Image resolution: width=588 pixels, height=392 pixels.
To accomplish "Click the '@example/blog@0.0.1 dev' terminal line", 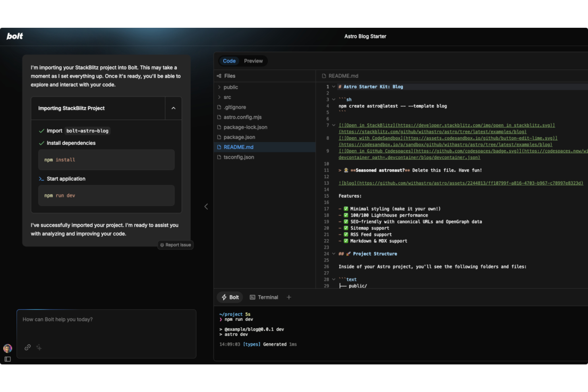I will click(x=251, y=329).
